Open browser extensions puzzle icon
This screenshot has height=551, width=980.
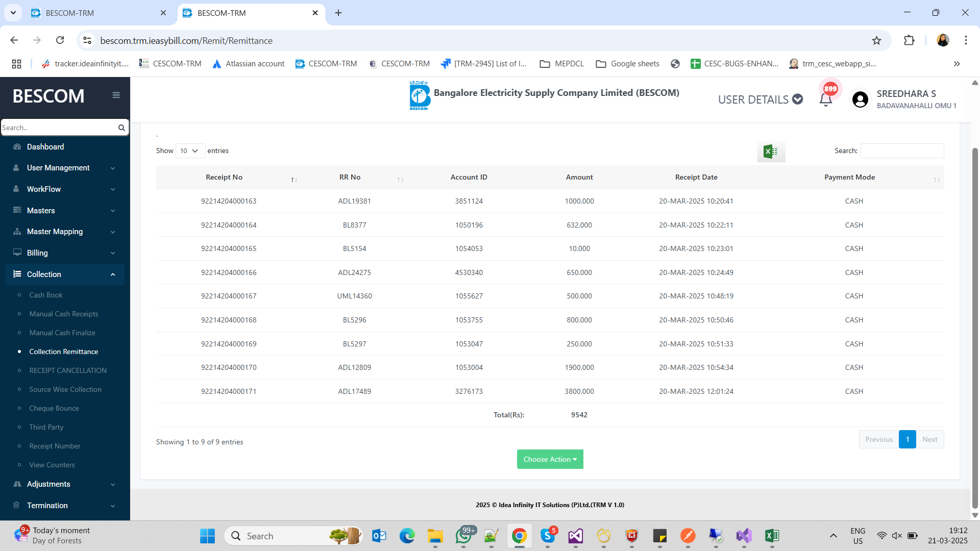tap(909, 40)
